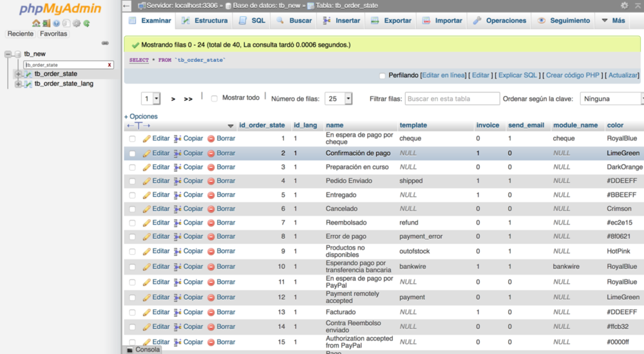Click the page settings gear icon top-right
644x354 pixels.
pos(624,5)
